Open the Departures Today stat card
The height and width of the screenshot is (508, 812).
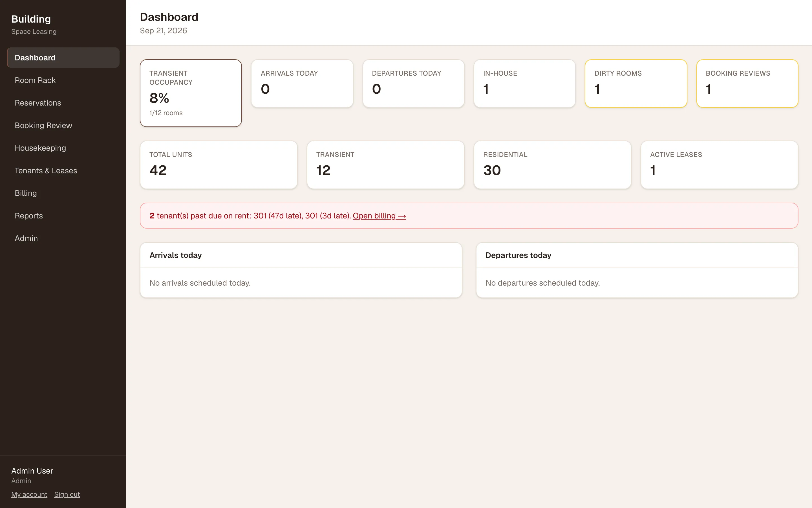pyautogui.click(x=413, y=84)
